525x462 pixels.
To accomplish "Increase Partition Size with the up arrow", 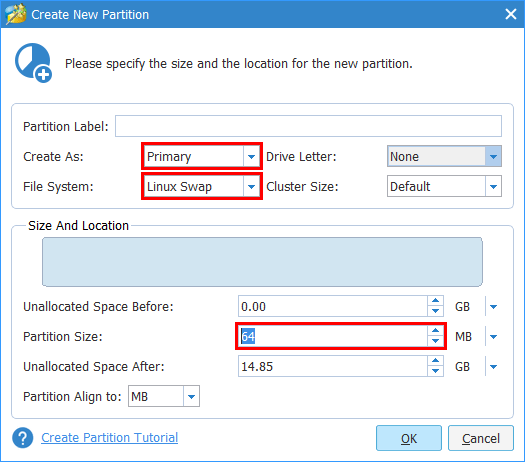I will (435, 331).
